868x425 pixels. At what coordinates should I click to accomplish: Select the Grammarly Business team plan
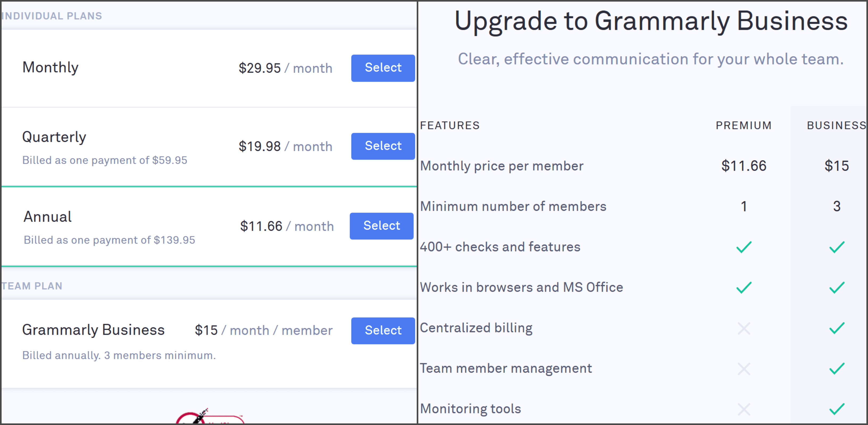[383, 331]
